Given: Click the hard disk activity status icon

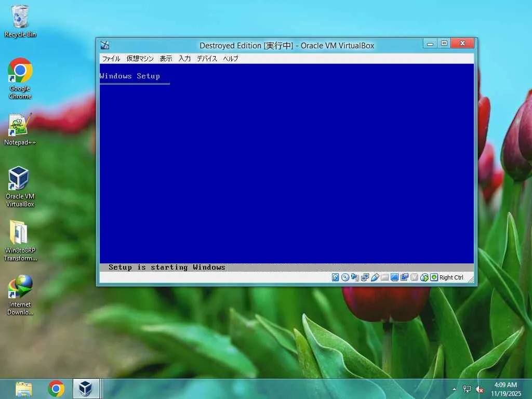Looking at the screenshot, I should pyautogui.click(x=335, y=277).
